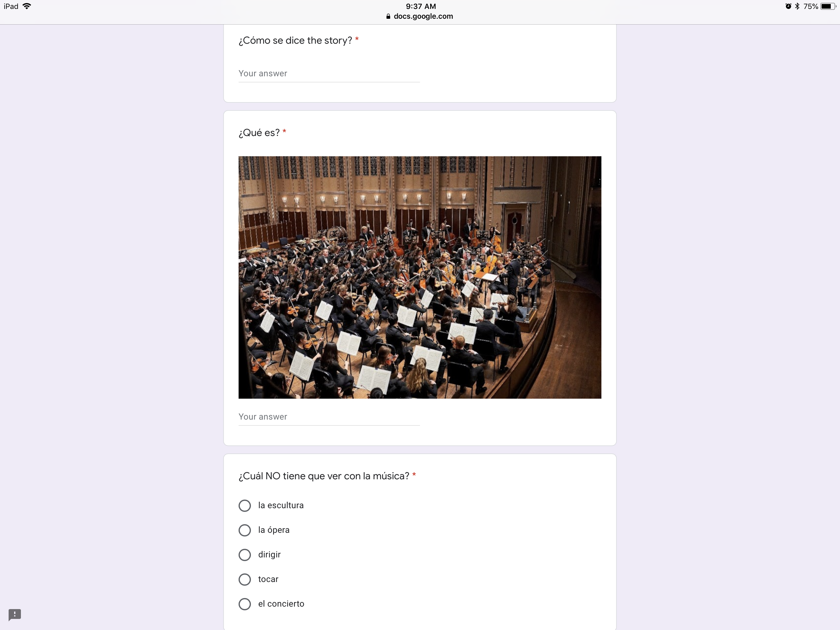This screenshot has width=840, height=630.
Task: Tap the orchestra photo in the form
Action: (x=420, y=277)
